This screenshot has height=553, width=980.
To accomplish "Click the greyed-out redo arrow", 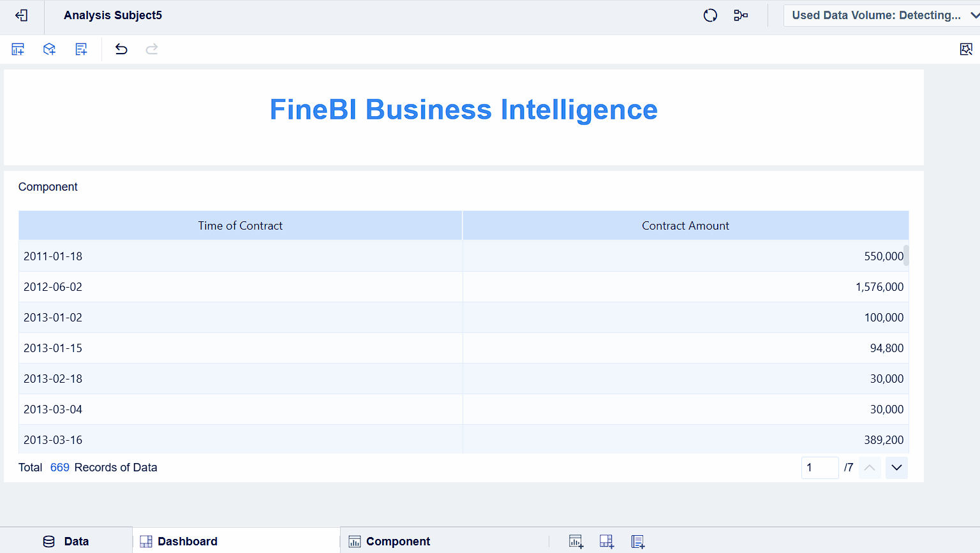I will pos(152,49).
